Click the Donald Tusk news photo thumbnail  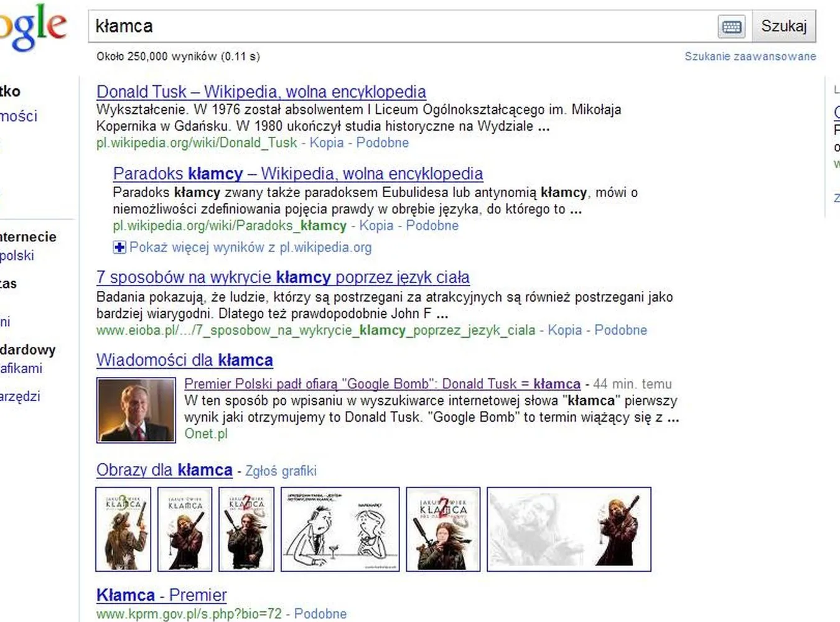coord(136,411)
